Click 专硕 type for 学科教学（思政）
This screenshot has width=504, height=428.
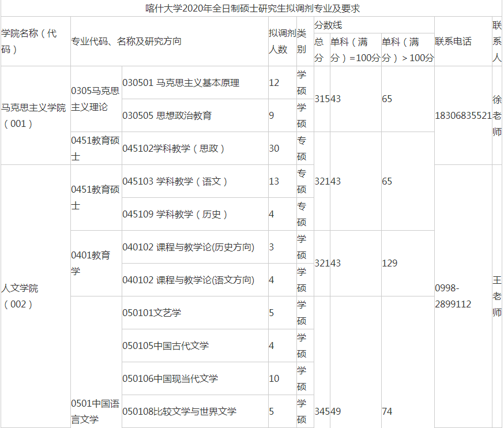tap(302, 148)
